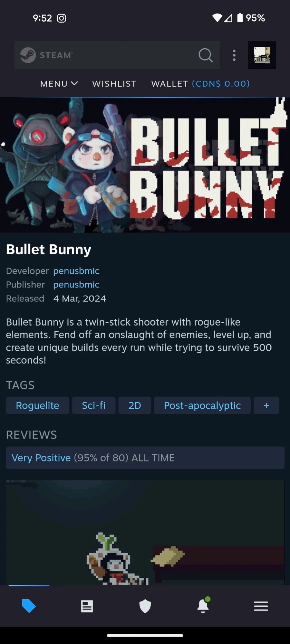Open the news feed icon
The image size is (290, 644).
(x=87, y=606)
